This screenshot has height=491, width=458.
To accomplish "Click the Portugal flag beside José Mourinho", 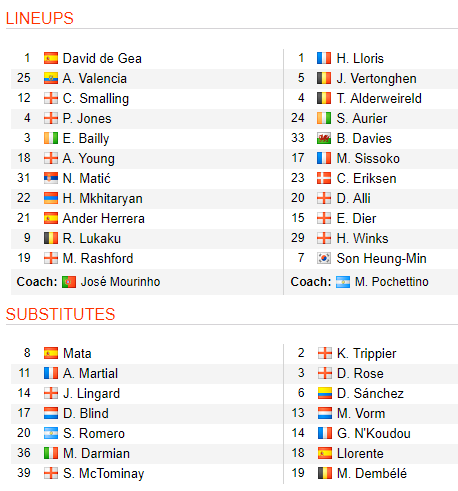I will pos(69,282).
